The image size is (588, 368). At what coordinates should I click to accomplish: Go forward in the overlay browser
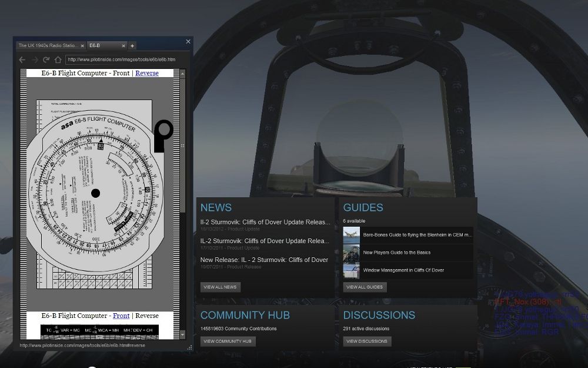(35, 59)
